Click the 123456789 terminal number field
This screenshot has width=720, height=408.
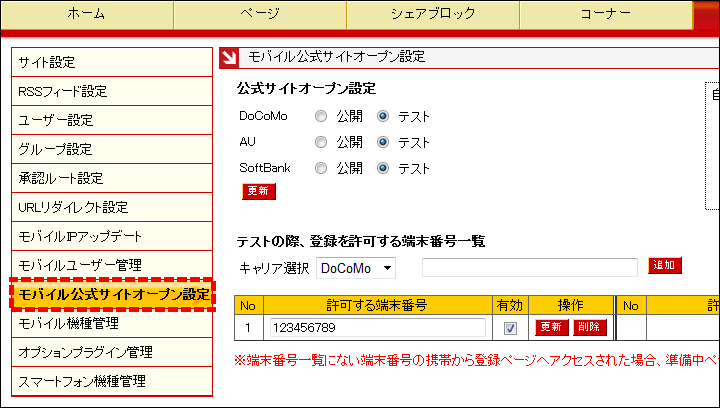[377, 328]
